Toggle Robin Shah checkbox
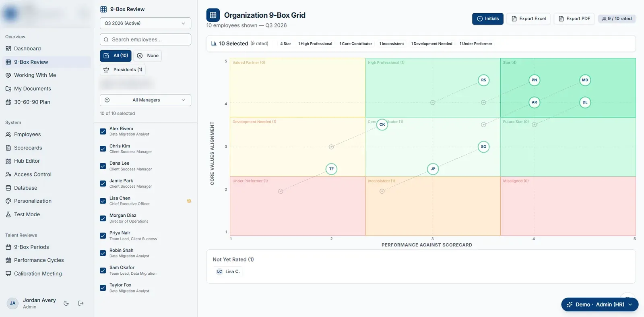The height and width of the screenshot is (317, 644). (x=103, y=253)
